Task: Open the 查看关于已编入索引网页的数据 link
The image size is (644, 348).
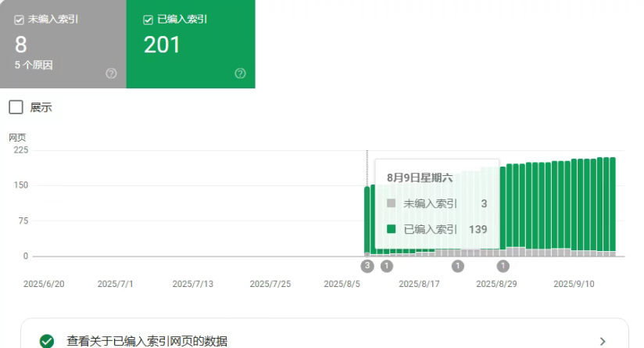Action: 147,341
